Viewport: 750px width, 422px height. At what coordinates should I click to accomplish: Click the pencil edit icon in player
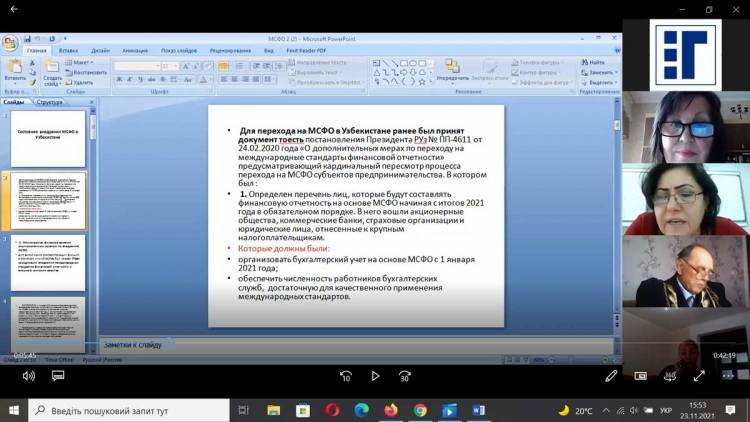tap(611, 376)
